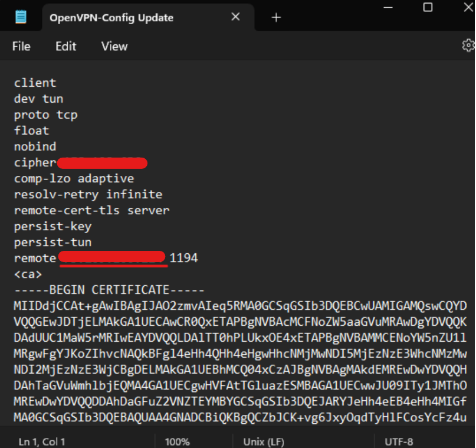This screenshot has width=476, height=448.
Task: Click certificate line starting 'MA0GCSqGSIb3DQEBAQUAA4'
Action: click(x=240, y=418)
